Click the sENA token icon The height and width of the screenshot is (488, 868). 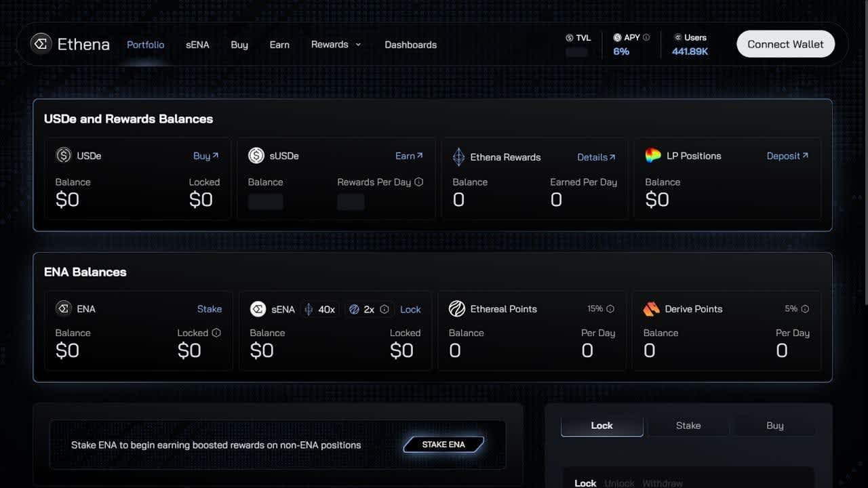point(258,309)
